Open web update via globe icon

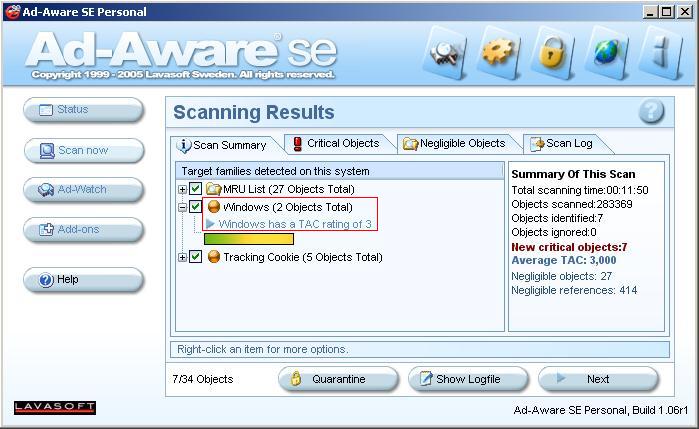[606, 53]
